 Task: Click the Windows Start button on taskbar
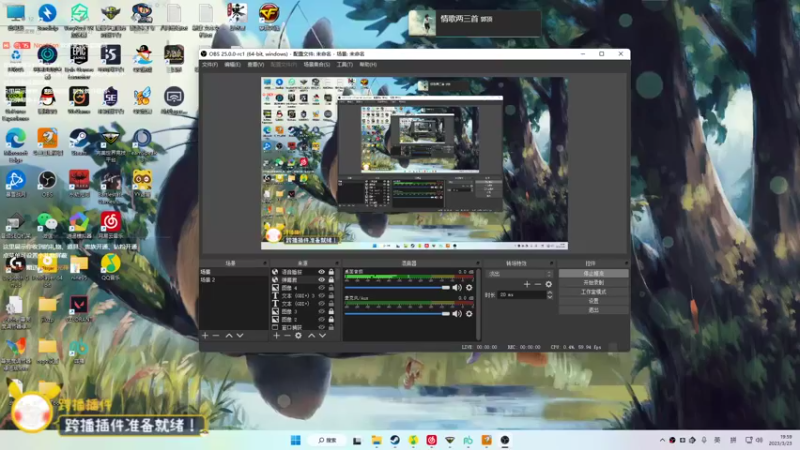295,440
